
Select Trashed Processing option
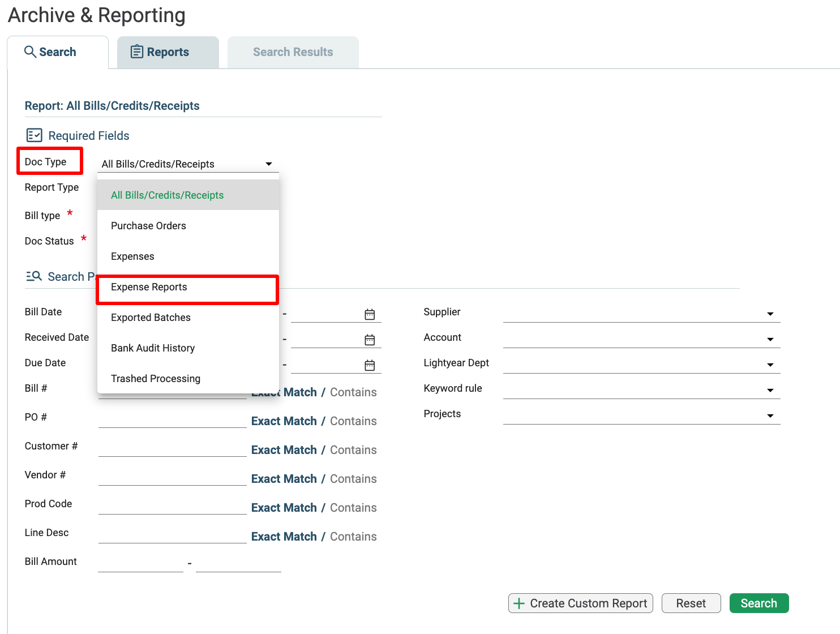tap(188, 379)
